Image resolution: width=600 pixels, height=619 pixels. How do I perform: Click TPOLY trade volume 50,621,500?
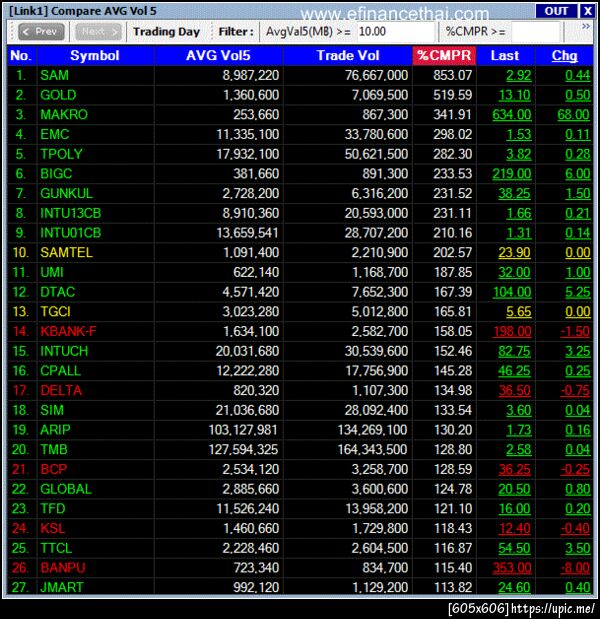(x=377, y=154)
